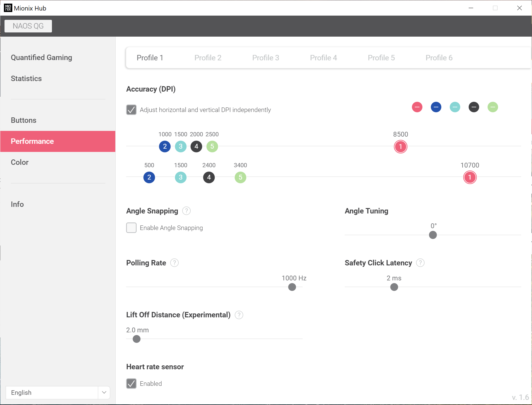The height and width of the screenshot is (405, 532).
Task: Click the green remove DPI level button
Action: tap(493, 107)
